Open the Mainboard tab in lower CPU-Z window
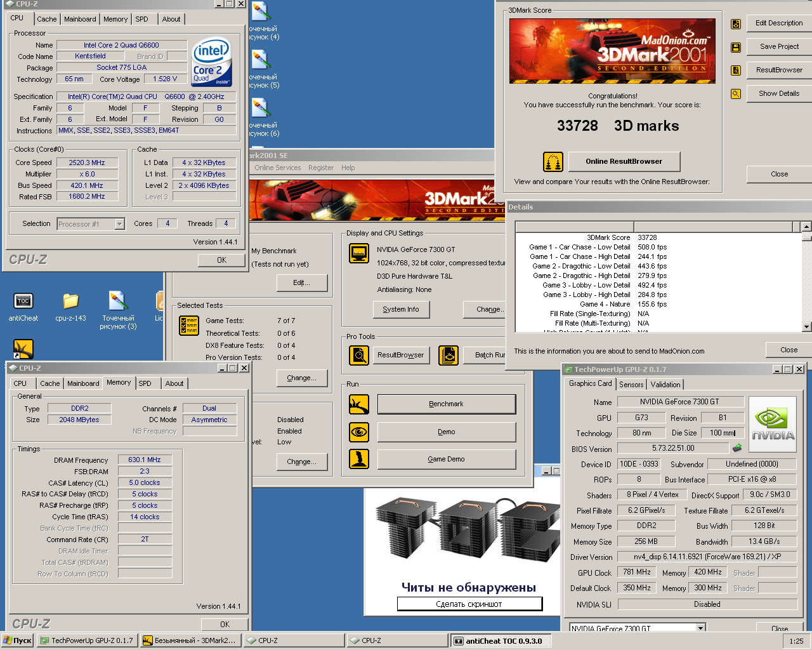 pyautogui.click(x=83, y=383)
